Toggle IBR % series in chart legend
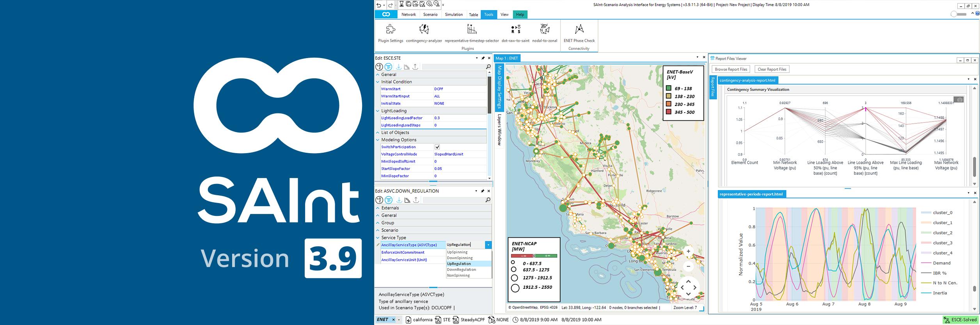The height and width of the screenshot is (325, 980). (934, 273)
